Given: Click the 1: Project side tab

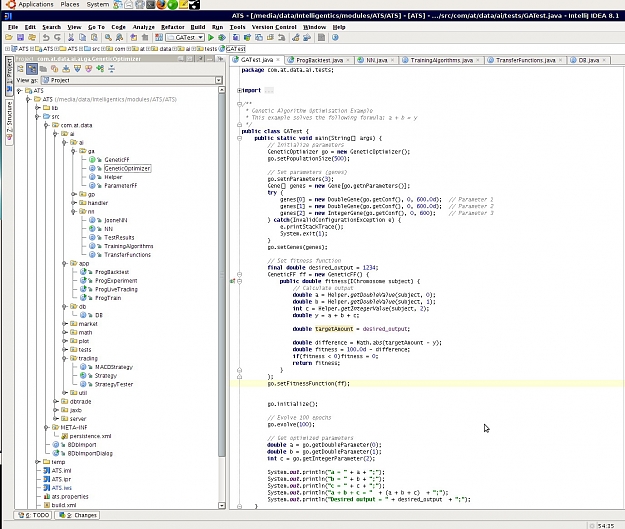Looking at the screenshot, I should 9,76.
